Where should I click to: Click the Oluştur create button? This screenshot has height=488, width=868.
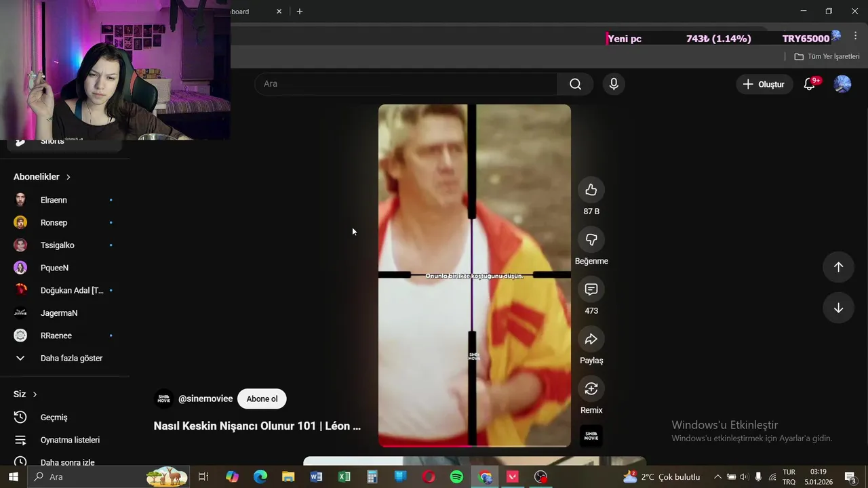coord(764,84)
